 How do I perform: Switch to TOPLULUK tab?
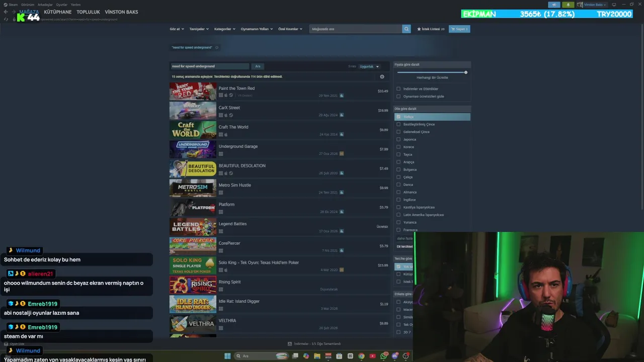89,12
